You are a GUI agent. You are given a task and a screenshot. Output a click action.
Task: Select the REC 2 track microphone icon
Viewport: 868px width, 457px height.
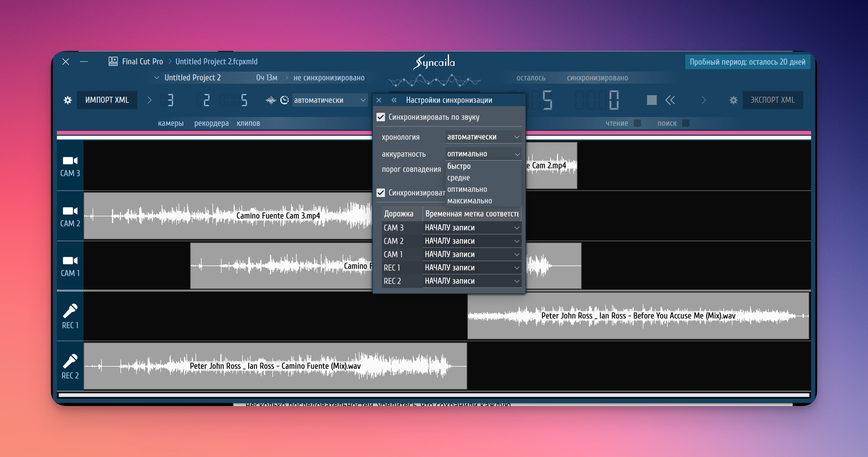click(x=70, y=361)
